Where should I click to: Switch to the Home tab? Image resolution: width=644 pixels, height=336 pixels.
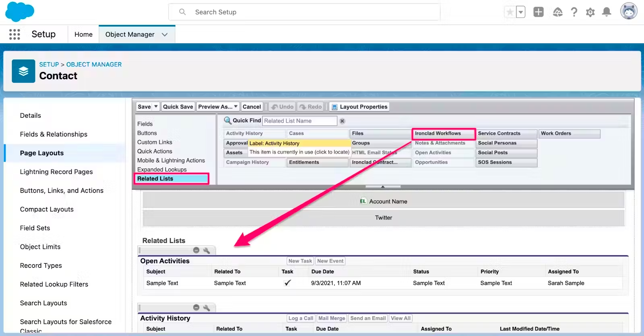pos(83,35)
